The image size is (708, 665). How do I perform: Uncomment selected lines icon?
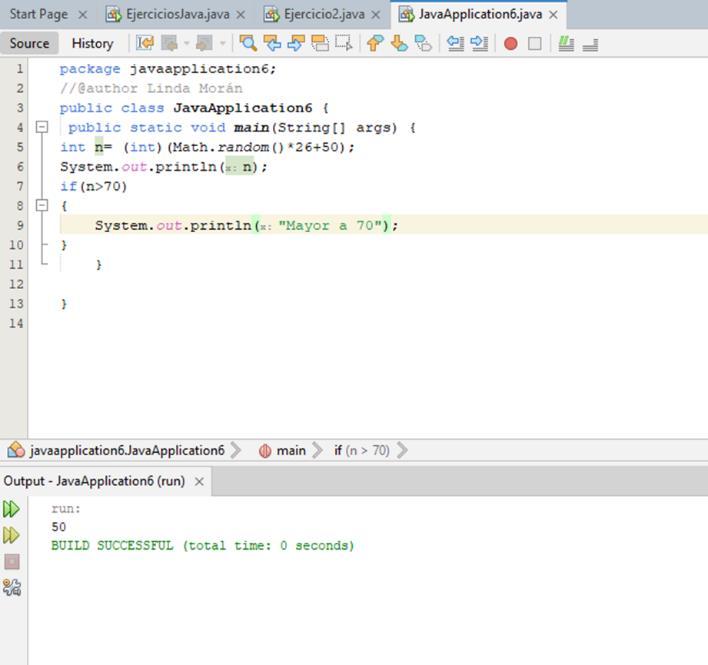590,44
